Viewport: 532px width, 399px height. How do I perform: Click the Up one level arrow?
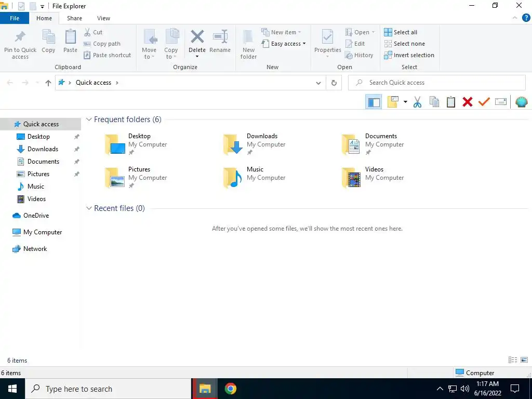(48, 83)
